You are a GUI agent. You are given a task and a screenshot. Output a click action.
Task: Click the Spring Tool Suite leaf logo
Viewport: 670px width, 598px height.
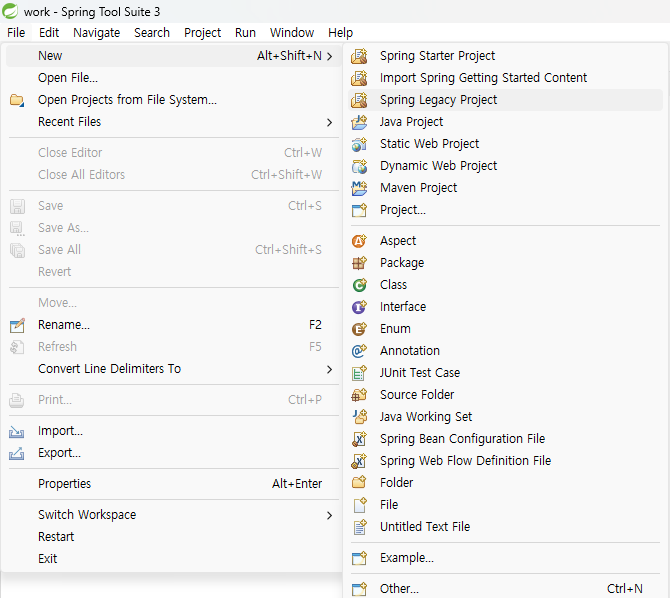tap(10, 11)
